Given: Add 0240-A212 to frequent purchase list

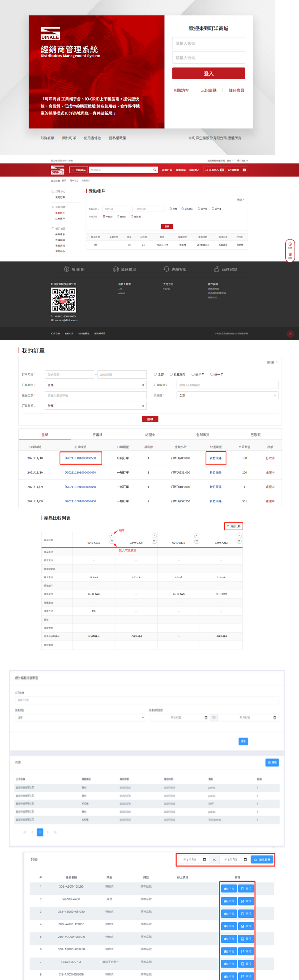Looking at the screenshot, I should tap(239, 541).
